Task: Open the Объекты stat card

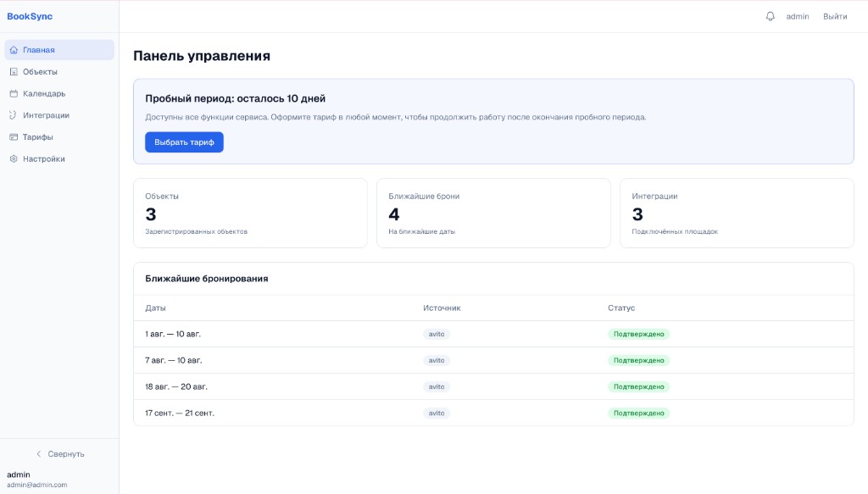Action: [x=250, y=213]
